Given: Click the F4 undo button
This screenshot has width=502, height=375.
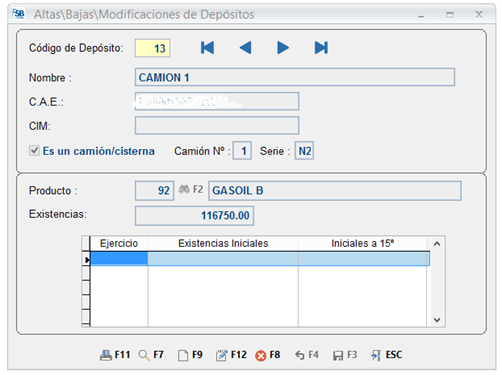Looking at the screenshot, I should pos(307,355).
